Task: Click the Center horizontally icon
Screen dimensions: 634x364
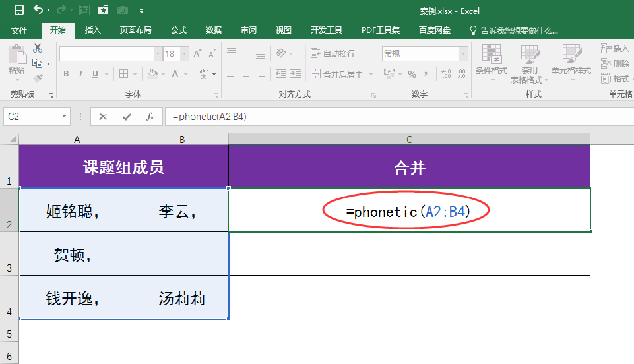Action: (x=246, y=74)
